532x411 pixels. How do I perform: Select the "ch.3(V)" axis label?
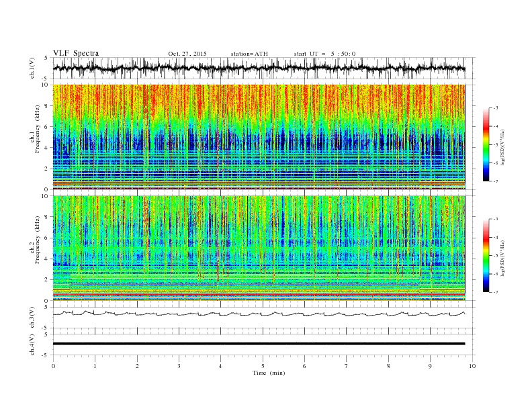tap(32, 318)
